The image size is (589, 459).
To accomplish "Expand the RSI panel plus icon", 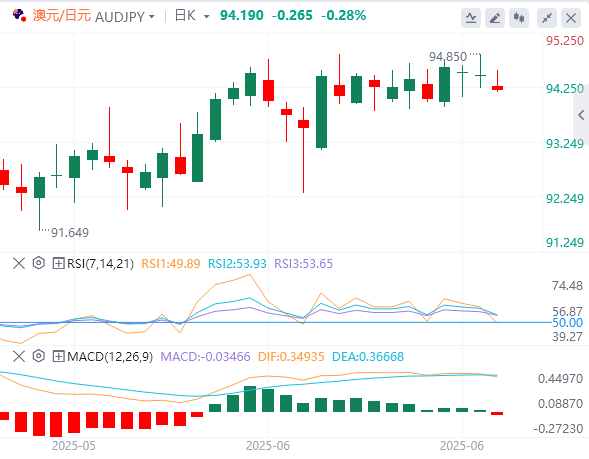I will [58, 263].
